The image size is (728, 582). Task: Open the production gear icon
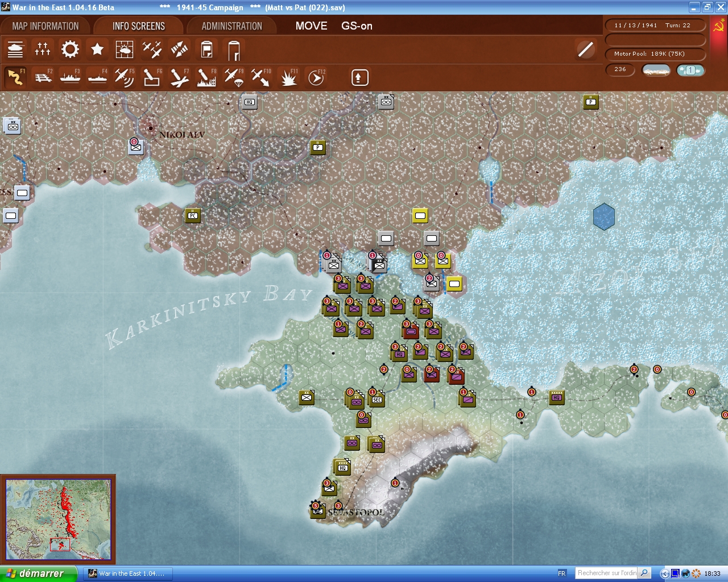coord(70,49)
